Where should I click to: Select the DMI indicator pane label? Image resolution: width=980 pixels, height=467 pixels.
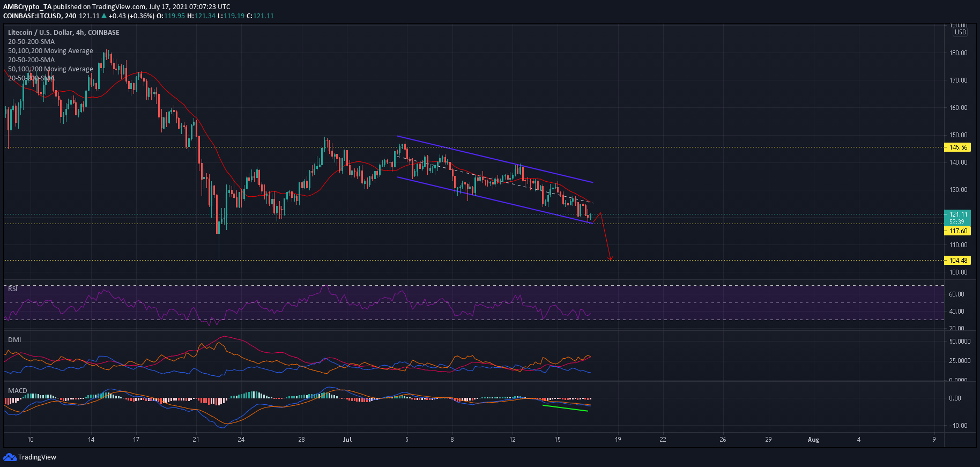tap(14, 339)
